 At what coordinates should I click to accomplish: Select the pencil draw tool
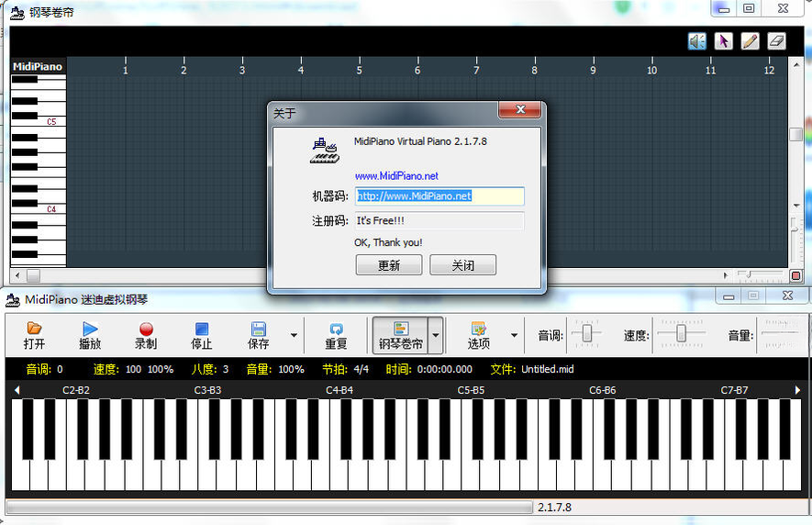[750, 41]
